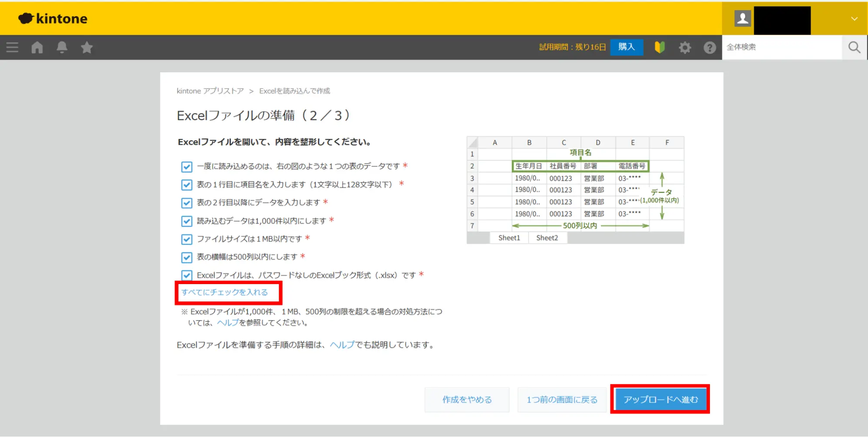Click the kintone logo

click(x=53, y=19)
